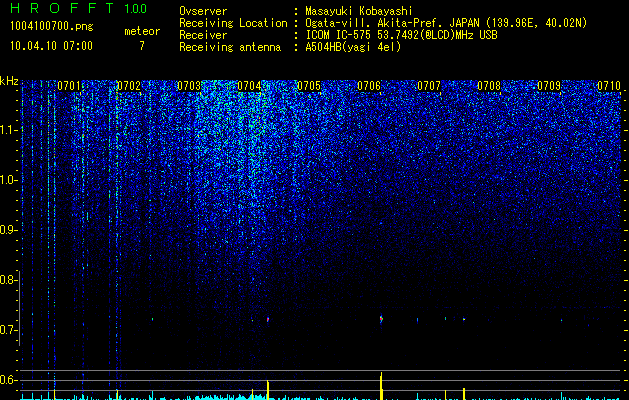Click the red meteor echo near 0704

tap(268, 320)
